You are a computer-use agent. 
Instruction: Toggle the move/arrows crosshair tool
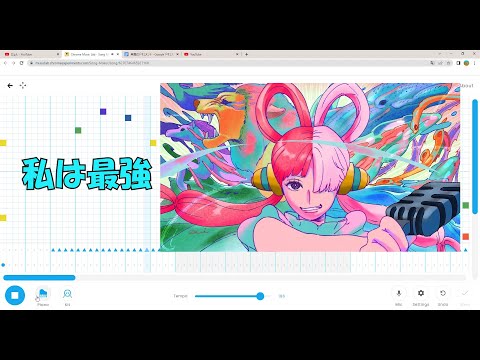coord(23,86)
